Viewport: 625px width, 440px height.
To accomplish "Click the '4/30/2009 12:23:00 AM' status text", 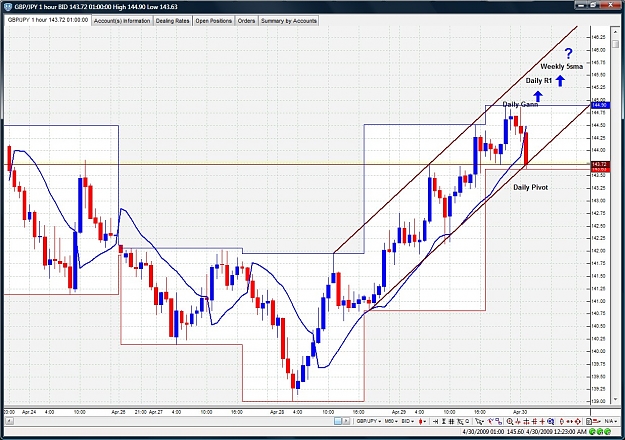I will click(556, 432).
